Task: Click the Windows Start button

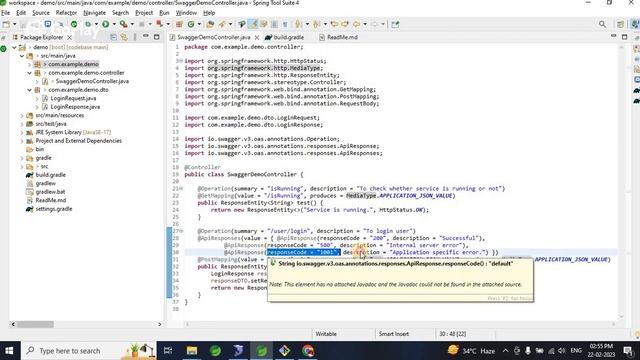Action: [x=9, y=351]
